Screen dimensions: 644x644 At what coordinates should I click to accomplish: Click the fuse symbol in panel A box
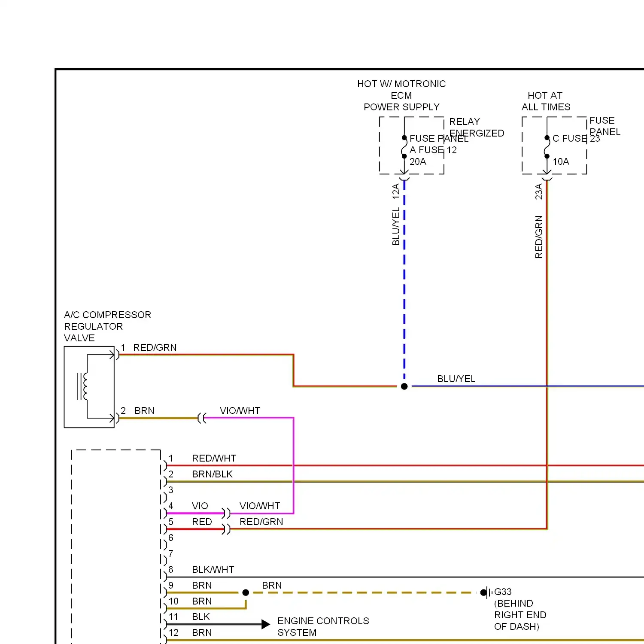[404, 147]
